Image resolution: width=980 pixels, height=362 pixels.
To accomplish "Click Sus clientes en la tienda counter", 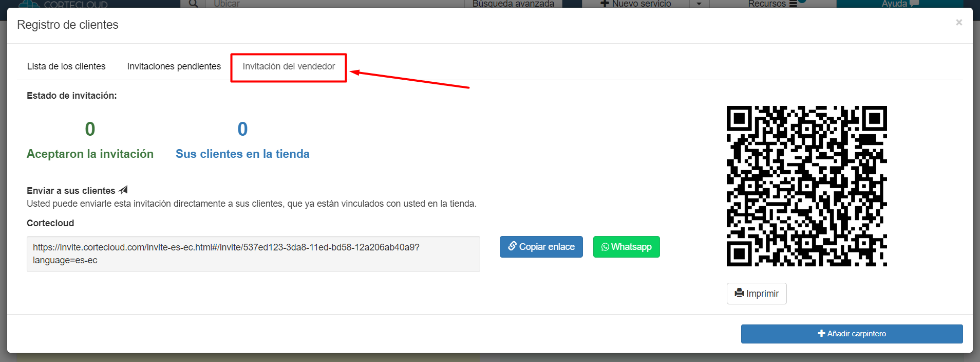I will tap(242, 139).
